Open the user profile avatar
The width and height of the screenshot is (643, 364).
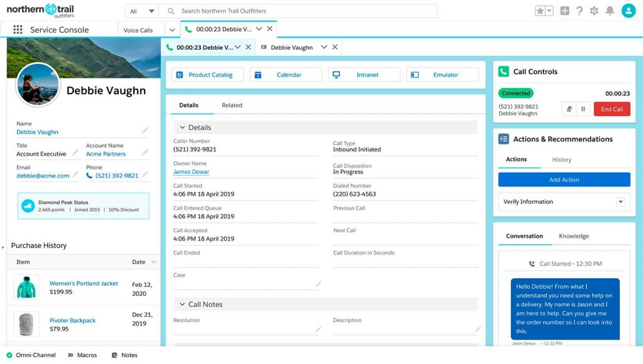point(628,10)
